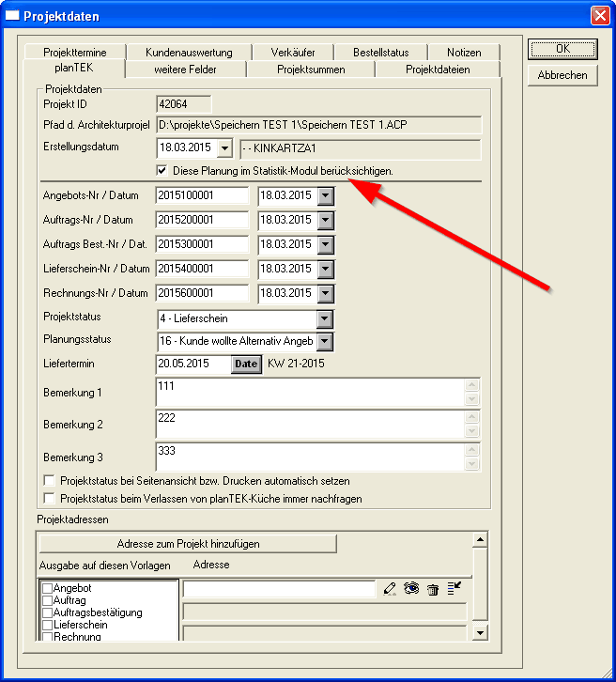Tick the Angebot output template checkbox
This screenshot has width=616, height=682.
[47, 588]
